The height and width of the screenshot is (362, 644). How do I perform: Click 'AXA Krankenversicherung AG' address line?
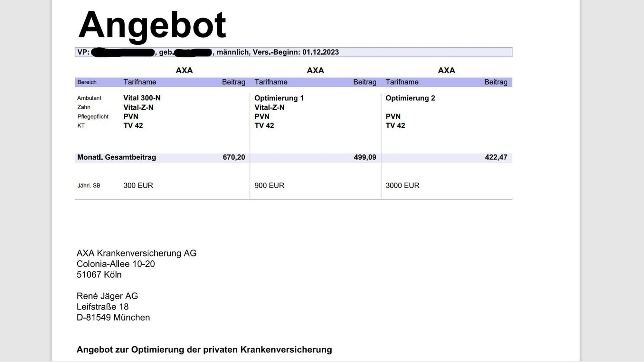137,253
